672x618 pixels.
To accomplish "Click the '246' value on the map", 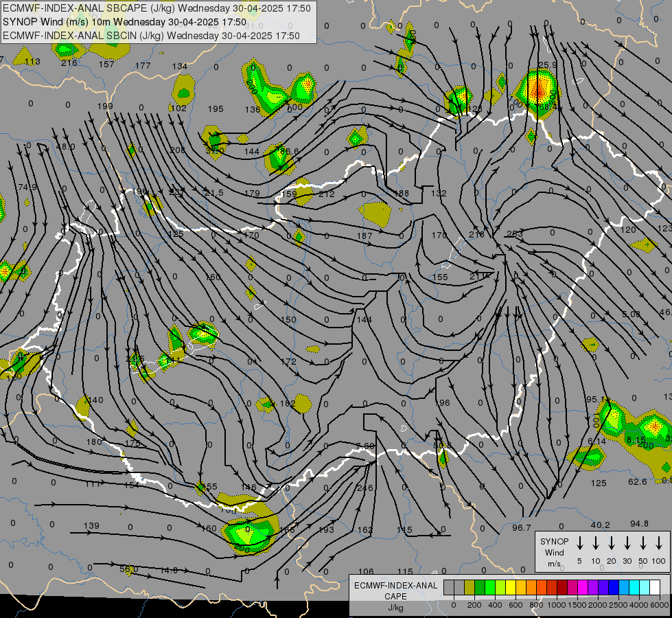I will click(x=365, y=488).
